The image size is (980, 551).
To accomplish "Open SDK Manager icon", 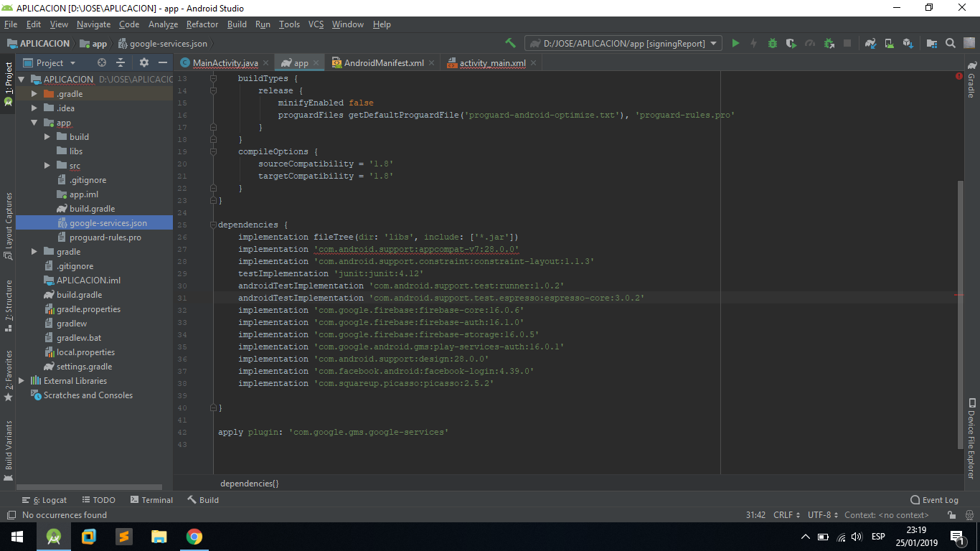I will pyautogui.click(x=908, y=43).
